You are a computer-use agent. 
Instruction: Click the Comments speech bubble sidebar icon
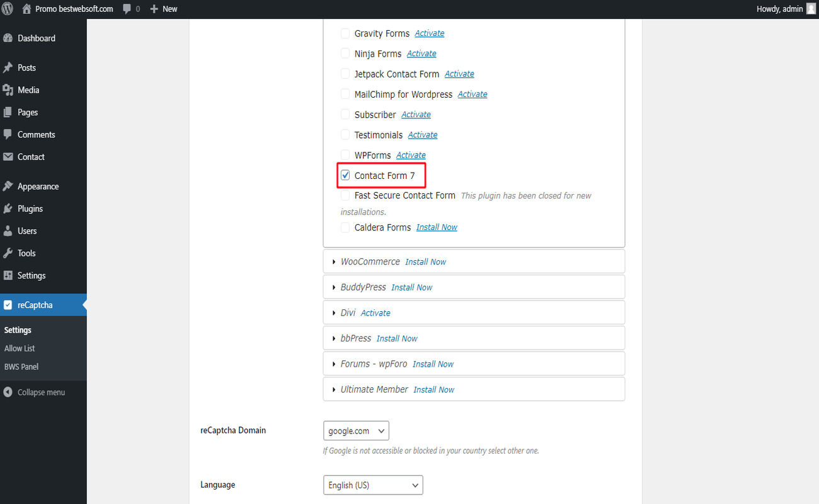coord(8,135)
